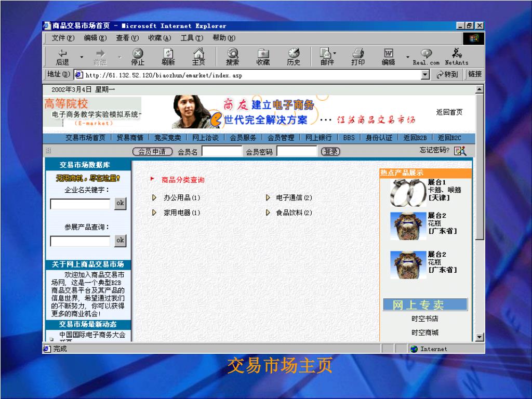
Task: Click the 登录 login button
Action: 330,152
